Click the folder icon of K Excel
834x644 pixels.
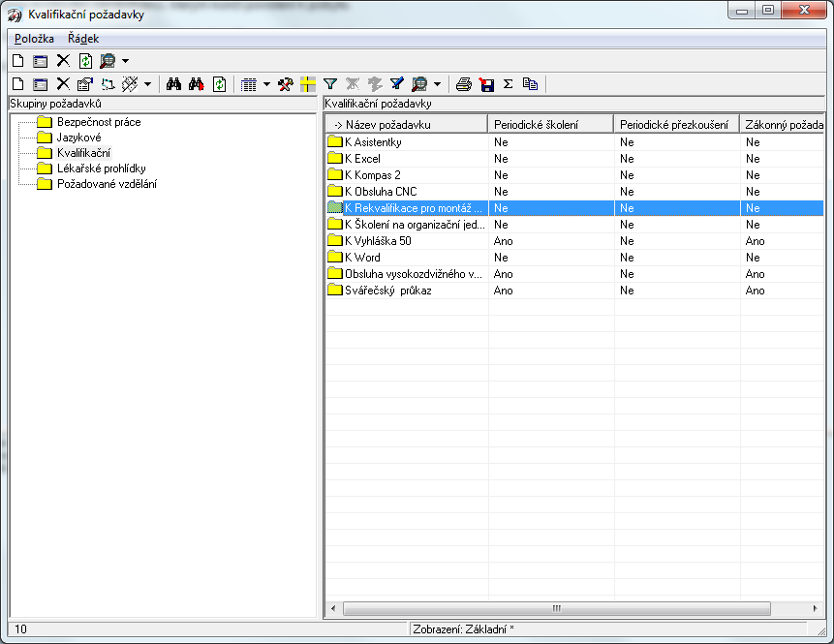[x=335, y=158]
